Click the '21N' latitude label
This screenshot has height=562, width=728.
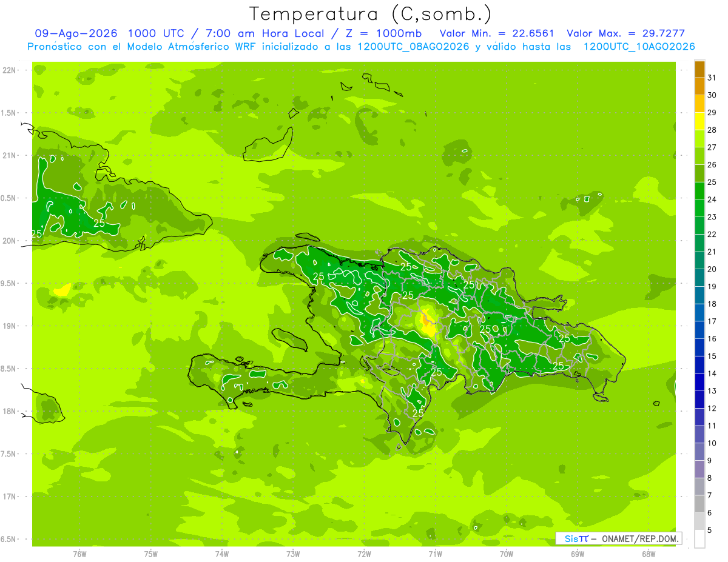10,156
